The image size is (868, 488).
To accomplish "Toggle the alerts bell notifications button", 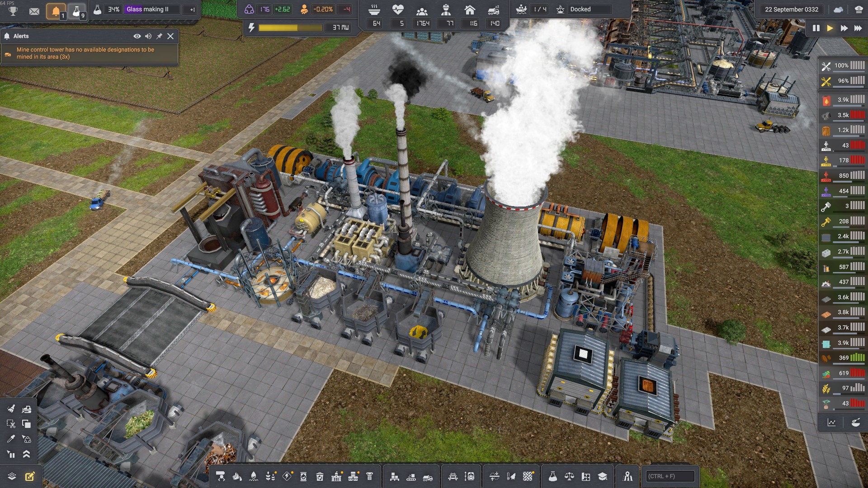I will (x=56, y=11).
